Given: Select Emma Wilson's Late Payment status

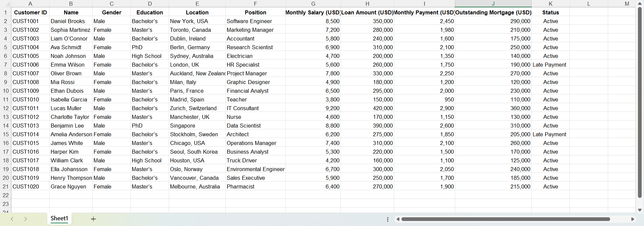Looking at the screenshot, I should (x=550, y=65).
